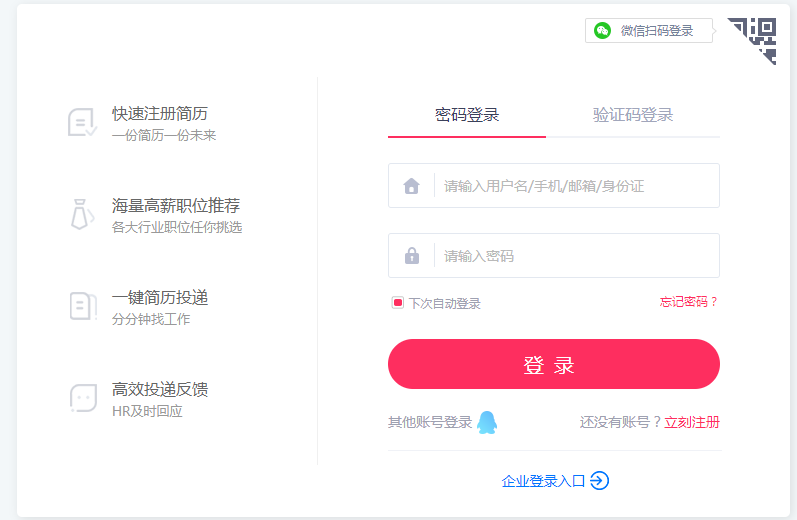This screenshot has height=520, width=797.
Task: Click the green WeChat icon
Action: click(x=602, y=31)
